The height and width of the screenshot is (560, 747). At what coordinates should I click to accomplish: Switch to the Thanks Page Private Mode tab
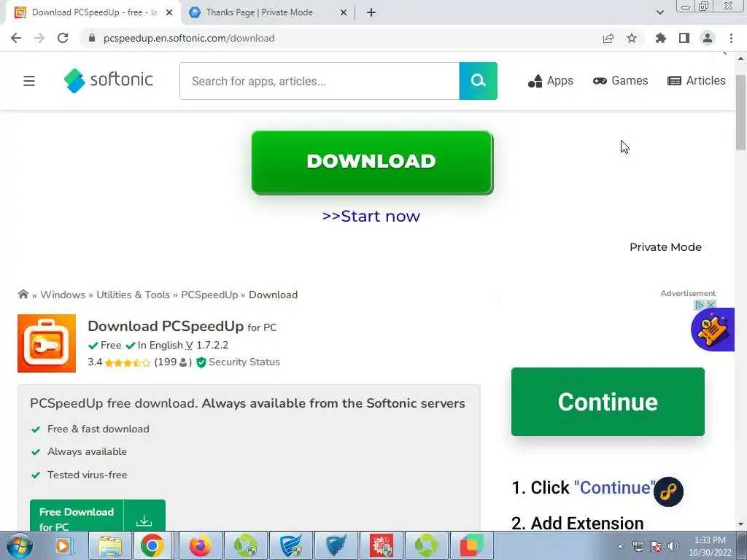pos(260,12)
